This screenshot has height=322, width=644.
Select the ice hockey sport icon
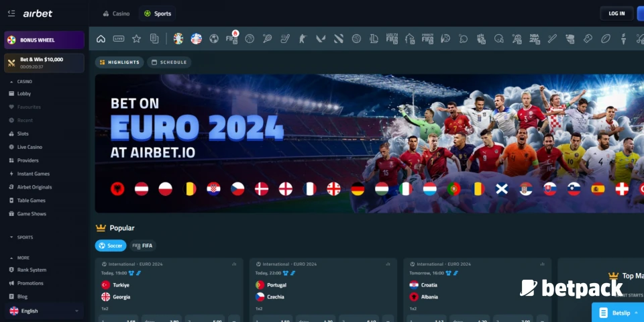pyautogui.click(x=285, y=39)
